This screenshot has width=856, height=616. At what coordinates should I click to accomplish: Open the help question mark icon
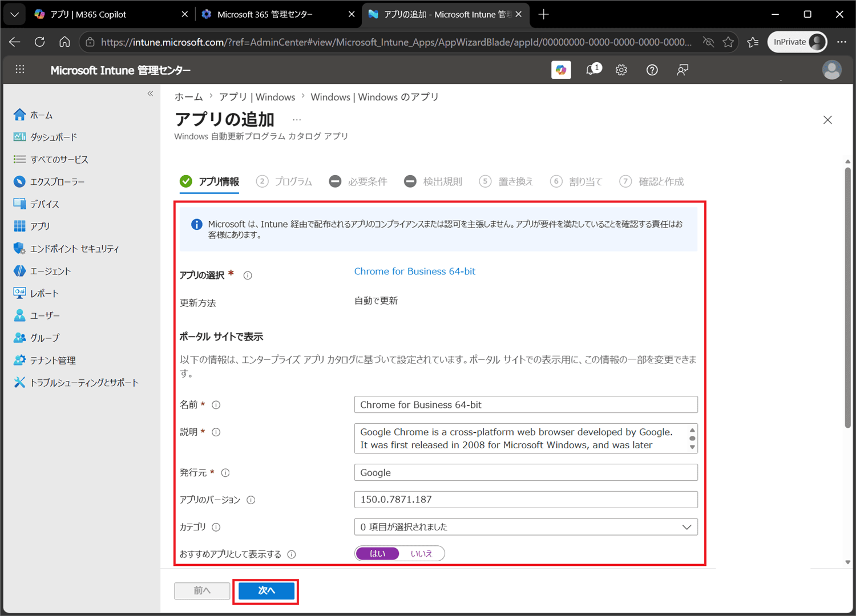[652, 70]
